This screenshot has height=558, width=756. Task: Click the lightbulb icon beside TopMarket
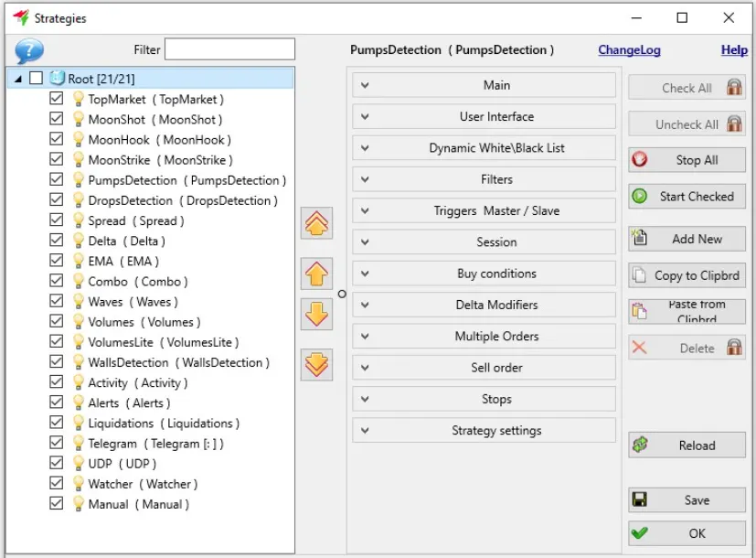[x=78, y=99]
